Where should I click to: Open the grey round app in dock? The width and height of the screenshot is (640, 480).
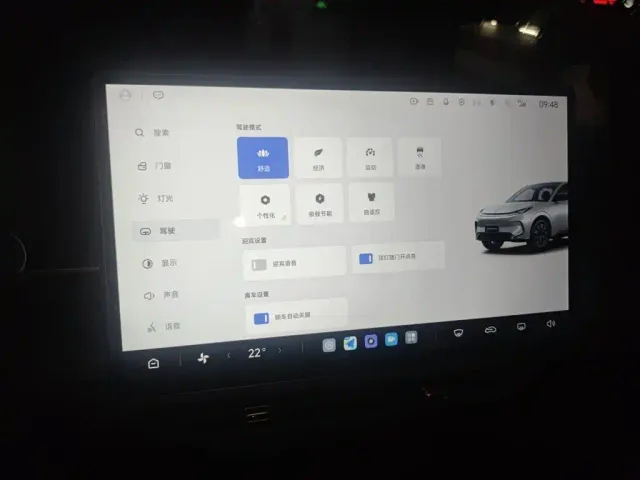tap(329, 345)
